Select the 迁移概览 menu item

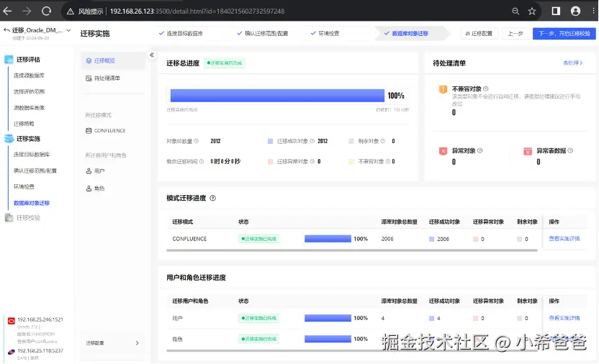(113, 60)
